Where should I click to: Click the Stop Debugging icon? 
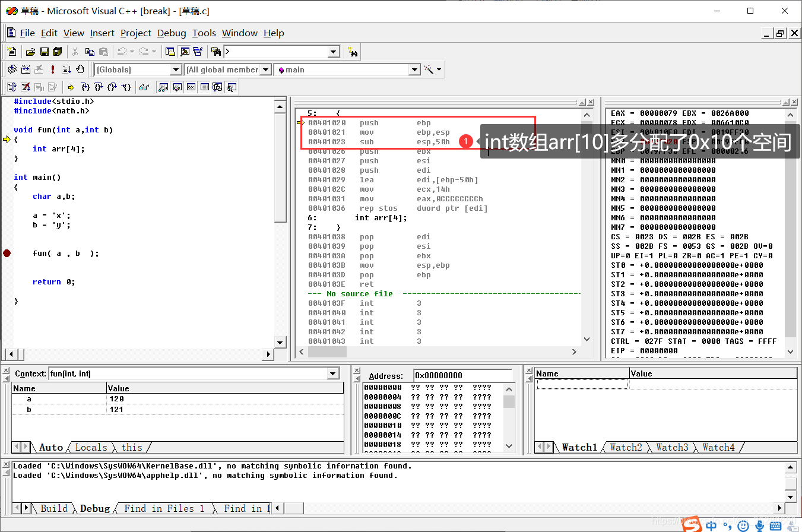(x=26, y=87)
